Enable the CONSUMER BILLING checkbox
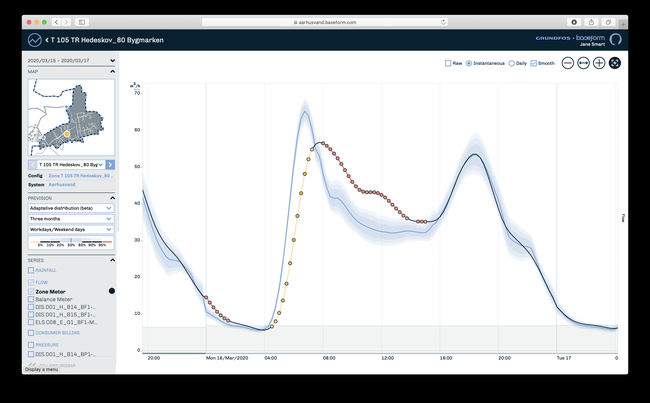The width and height of the screenshot is (650, 403). pos(31,333)
